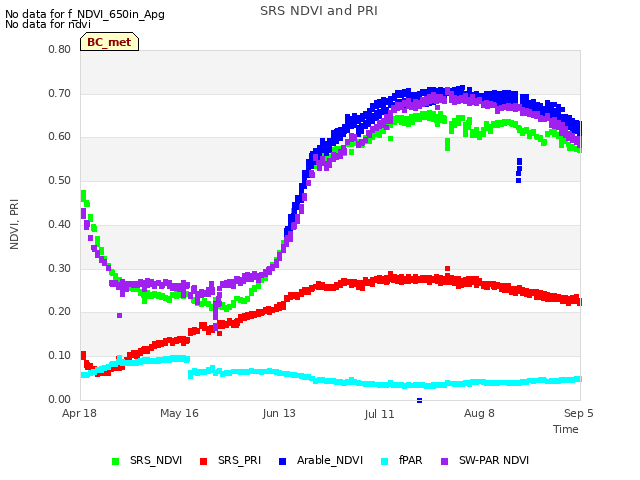Click the purple SW-PAR NDVI legend swatch
This screenshot has height=480, width=640.
(444, 461)
